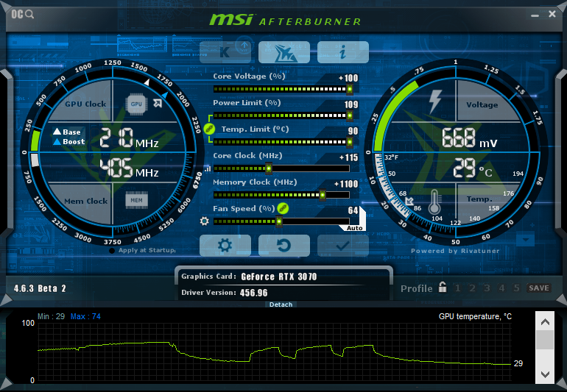Reset settings with the circular arrow button
The width and height of the screenshot is (567, 392).
pos(283,246)
